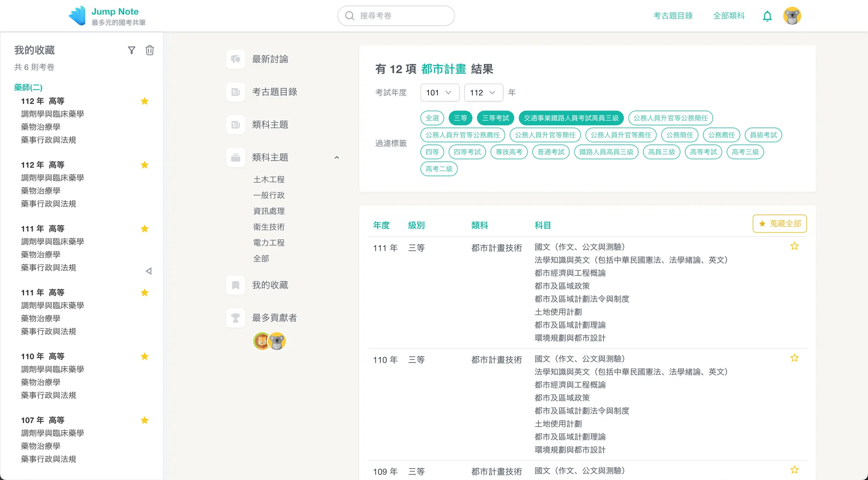The width and height of the screenshot is (868, 480).
Task: Open notifications bell icon
Action: point(767,16)
